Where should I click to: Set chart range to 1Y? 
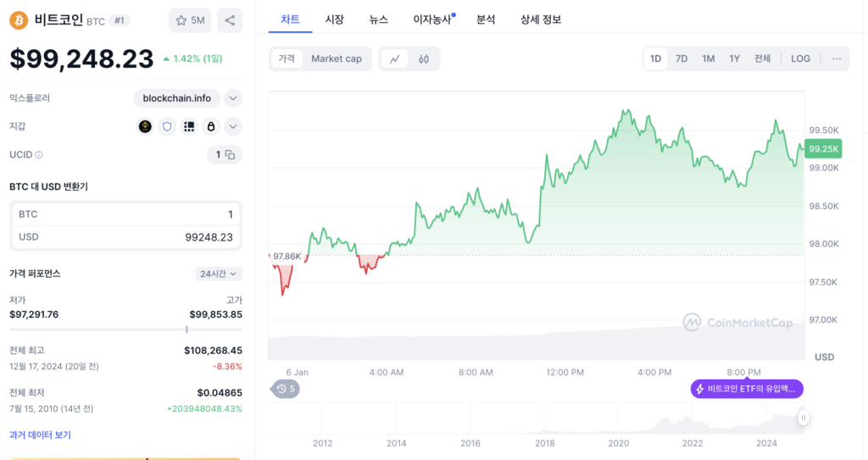click(735, 58)
